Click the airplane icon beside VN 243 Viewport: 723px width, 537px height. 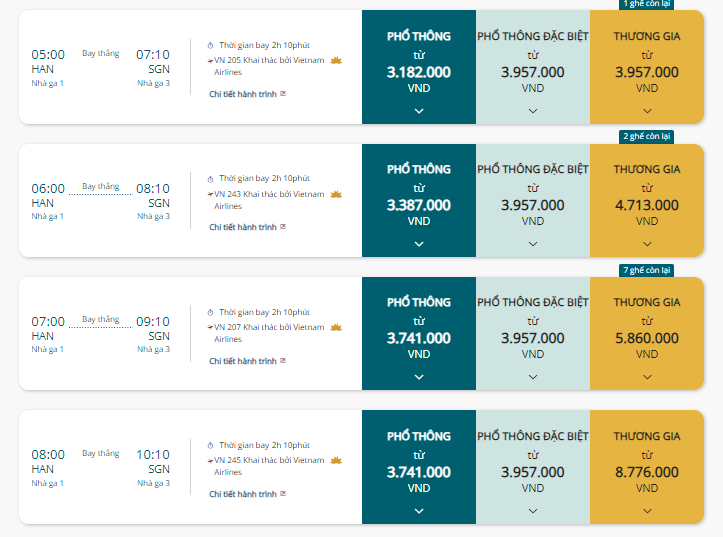(210, 195)
